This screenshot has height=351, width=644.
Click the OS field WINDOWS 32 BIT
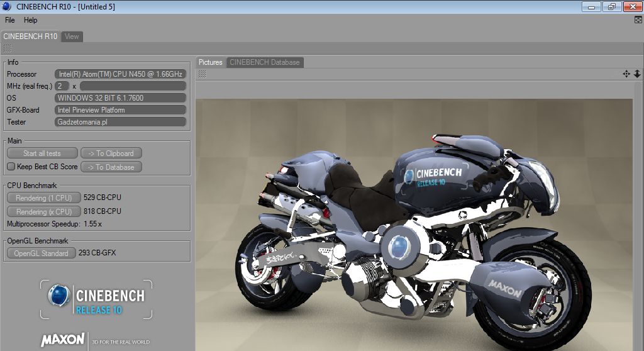(x=120, y=98)
